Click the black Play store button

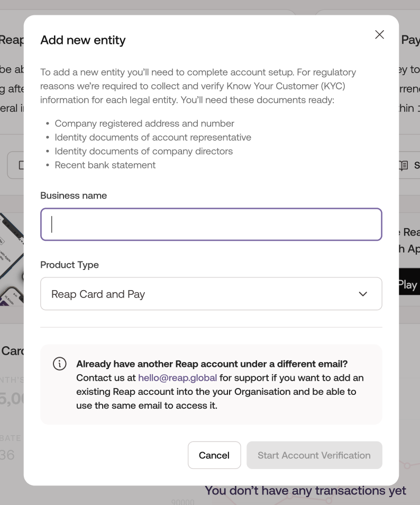click(x=409, y=284)
